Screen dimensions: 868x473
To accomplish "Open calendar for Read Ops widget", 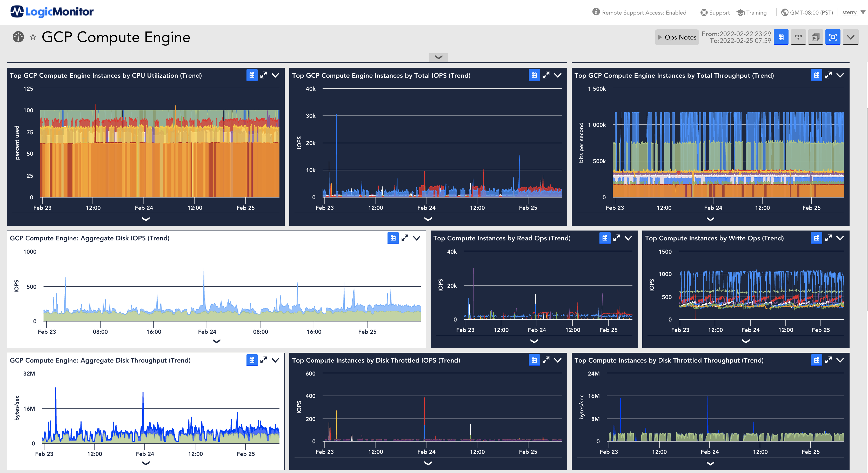I will [605, 238].
